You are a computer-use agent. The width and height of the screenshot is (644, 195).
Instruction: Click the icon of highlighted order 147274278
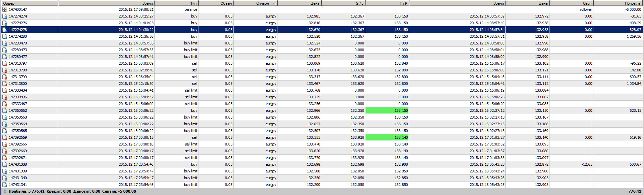point(5,30)
